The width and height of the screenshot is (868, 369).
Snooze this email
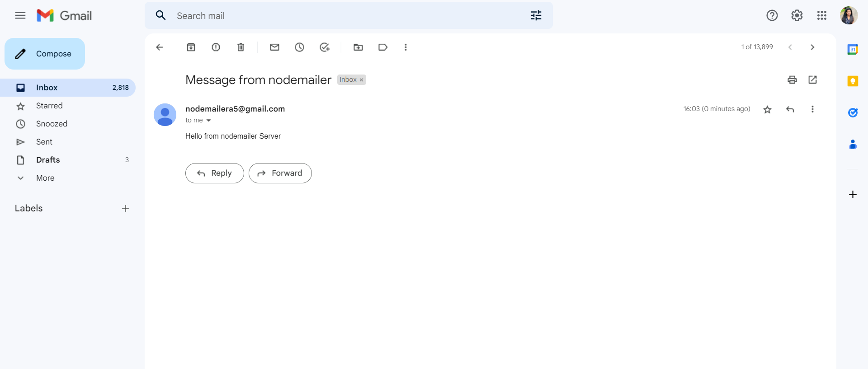click(299, 47)
